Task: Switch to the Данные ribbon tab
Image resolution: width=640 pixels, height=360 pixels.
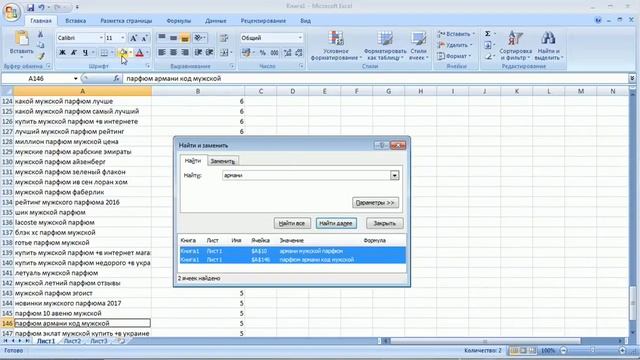Action: [216, 21]
